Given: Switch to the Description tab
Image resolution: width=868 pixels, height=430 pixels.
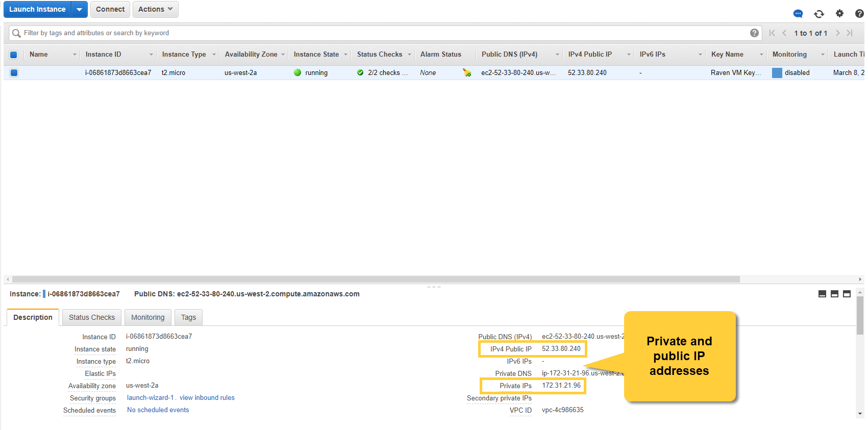Looking at the screenshot, I should tap(33, 317).
